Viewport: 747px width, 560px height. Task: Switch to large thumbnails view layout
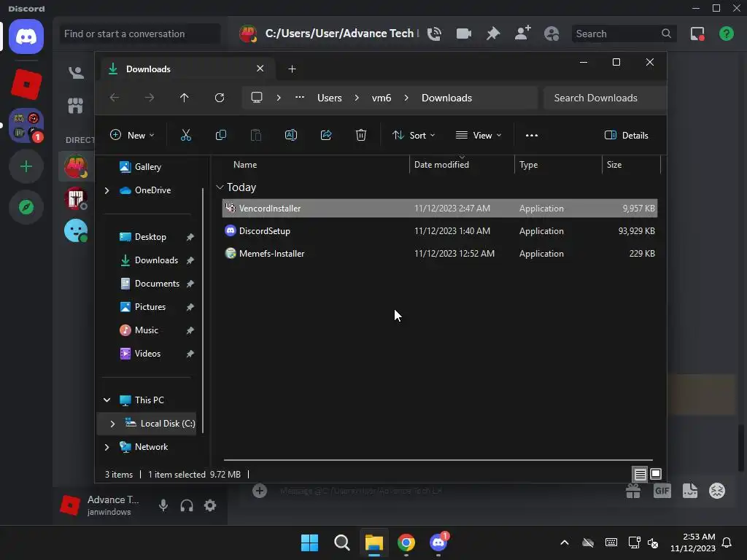656,474
